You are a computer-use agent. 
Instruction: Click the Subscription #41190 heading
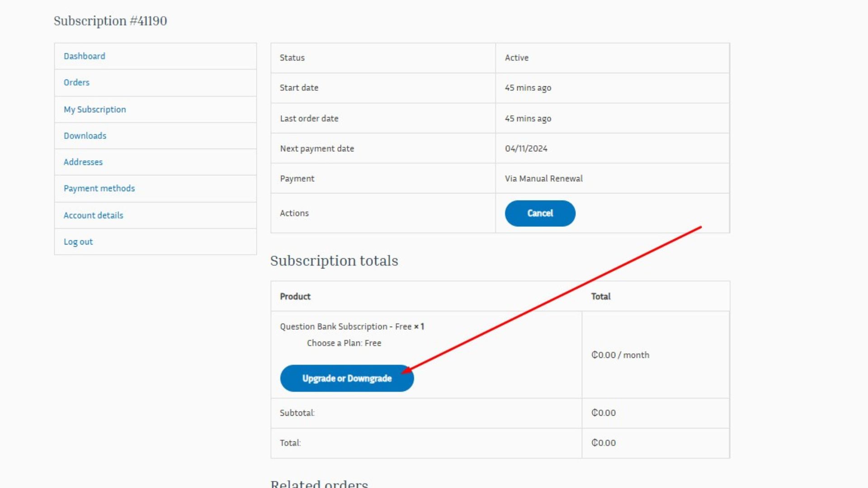pos(110,21)
